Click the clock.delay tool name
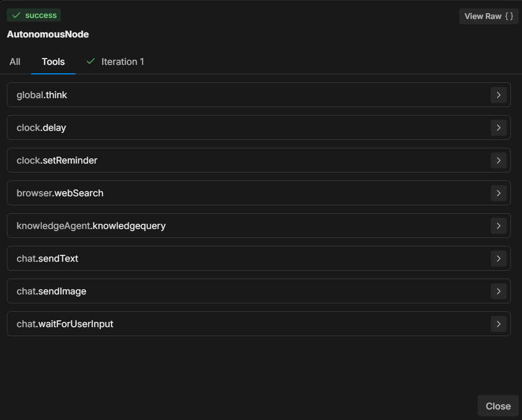This screenshot has height=420, width=522. click(x=41, y=128)
